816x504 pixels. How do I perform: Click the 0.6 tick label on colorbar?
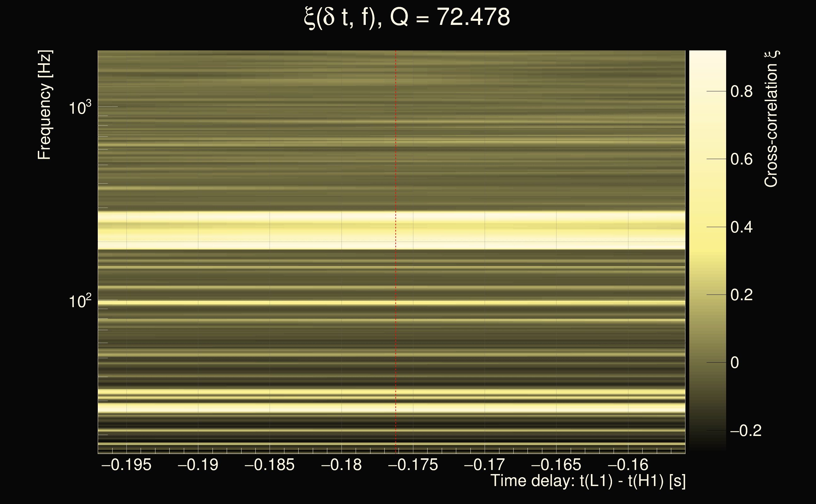pos(741,159)
